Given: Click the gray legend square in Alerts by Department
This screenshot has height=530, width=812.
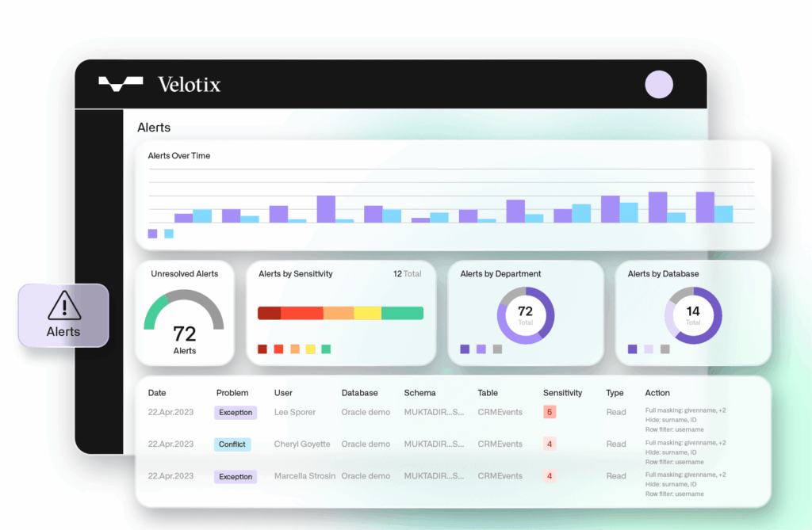Looking at the screenshot, I should point(498,349).
